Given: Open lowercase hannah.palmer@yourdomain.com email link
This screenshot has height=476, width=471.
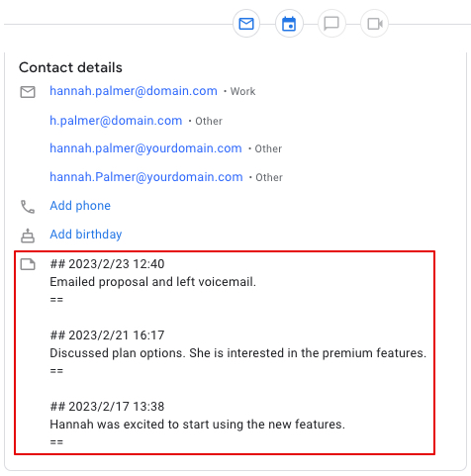Looking at the screenshot, I should [x=145, y=148].
